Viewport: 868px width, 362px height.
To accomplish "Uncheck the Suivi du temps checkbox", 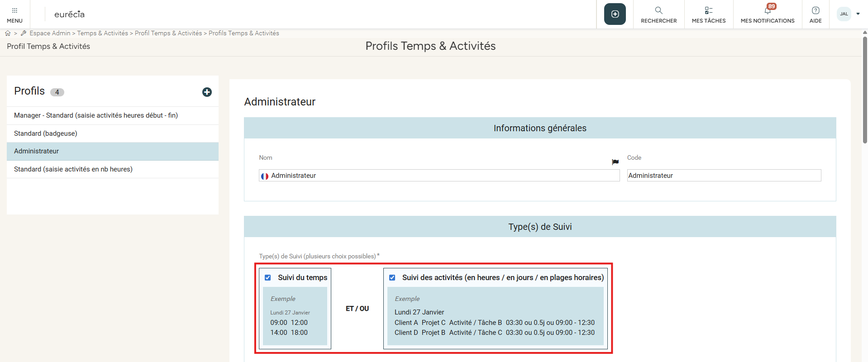I will (268, 278).
